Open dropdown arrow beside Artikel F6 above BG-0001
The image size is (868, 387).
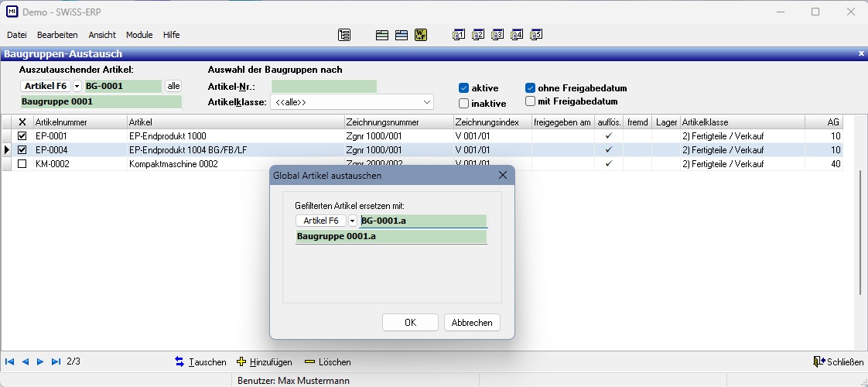click(x=77, y=86)
